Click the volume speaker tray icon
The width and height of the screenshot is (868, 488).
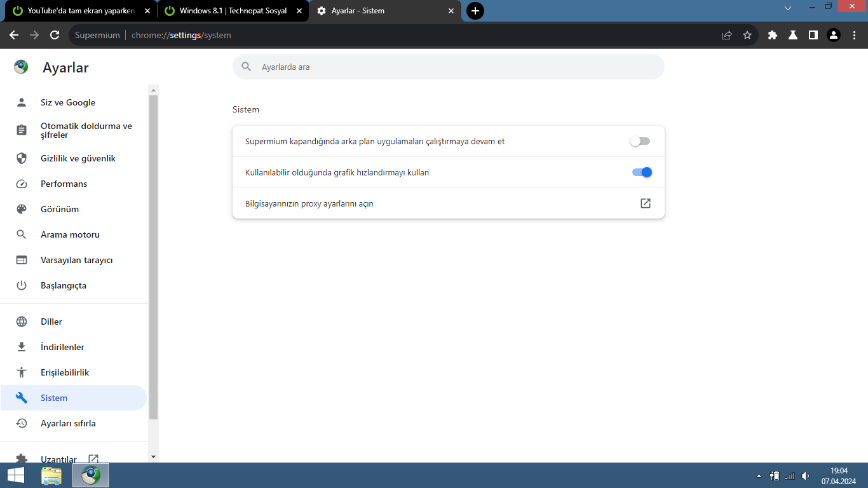point(806,475)
